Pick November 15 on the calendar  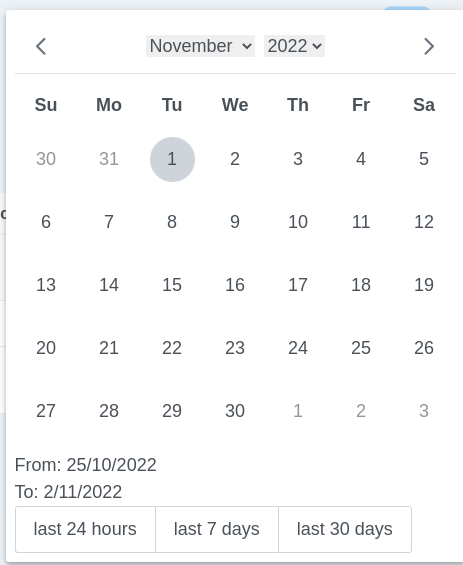pyautogui.click(x=172, y=285)
